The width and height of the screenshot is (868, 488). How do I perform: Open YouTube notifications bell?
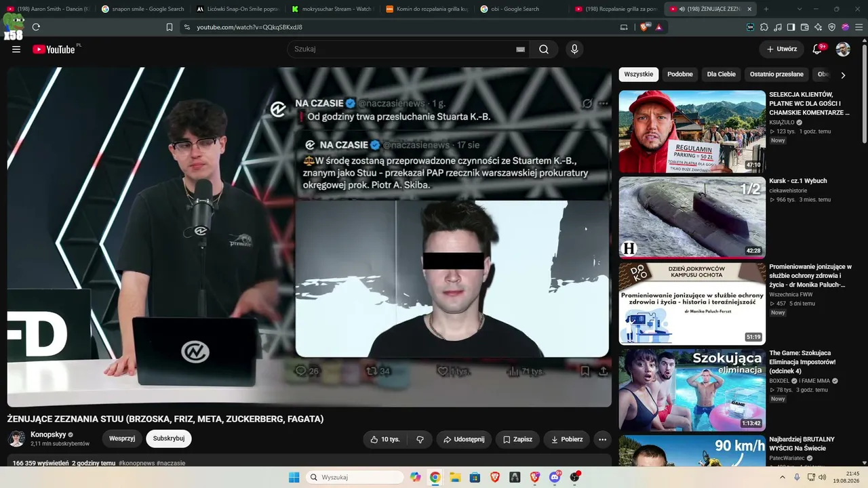pos(818,49)
